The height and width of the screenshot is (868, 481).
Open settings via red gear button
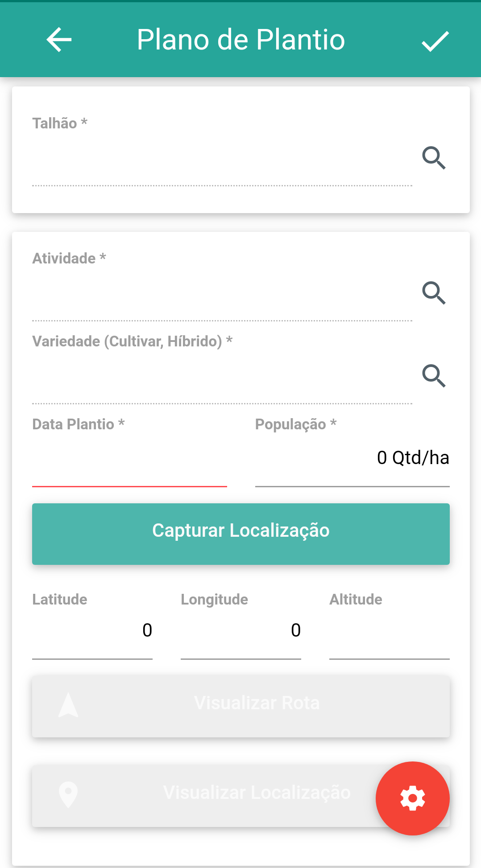pos(412,798)
